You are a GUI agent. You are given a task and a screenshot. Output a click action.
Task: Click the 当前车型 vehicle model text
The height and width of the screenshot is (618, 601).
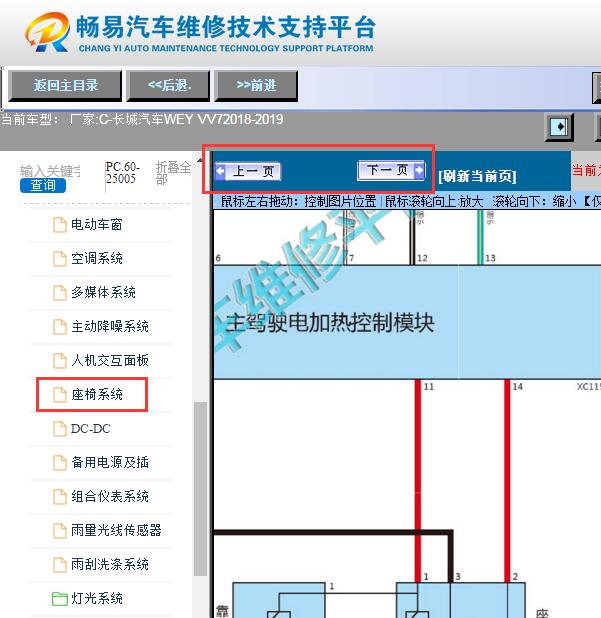tap(142, 119)
